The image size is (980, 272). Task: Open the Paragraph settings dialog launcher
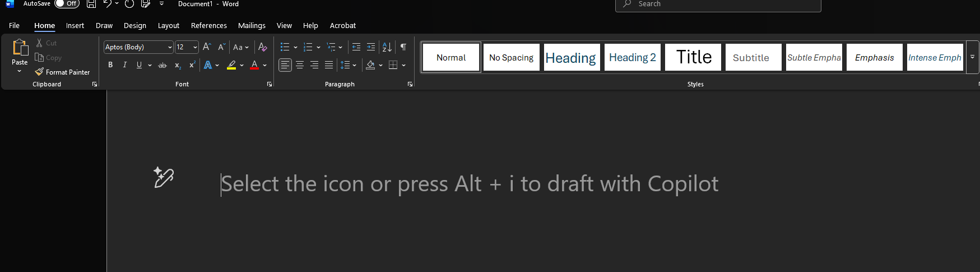click(x=410, y=84)
